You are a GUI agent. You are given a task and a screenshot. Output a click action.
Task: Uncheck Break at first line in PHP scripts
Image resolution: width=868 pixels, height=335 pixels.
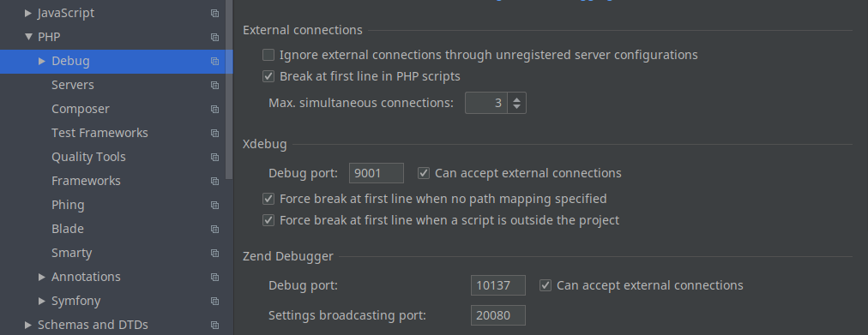pos(268,76)
